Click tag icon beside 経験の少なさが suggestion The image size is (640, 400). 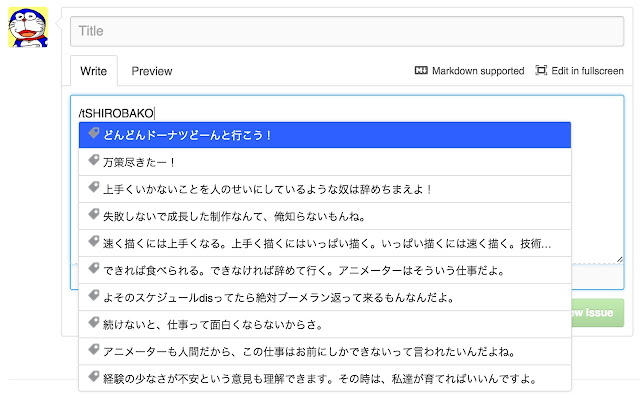click(94, 376)
